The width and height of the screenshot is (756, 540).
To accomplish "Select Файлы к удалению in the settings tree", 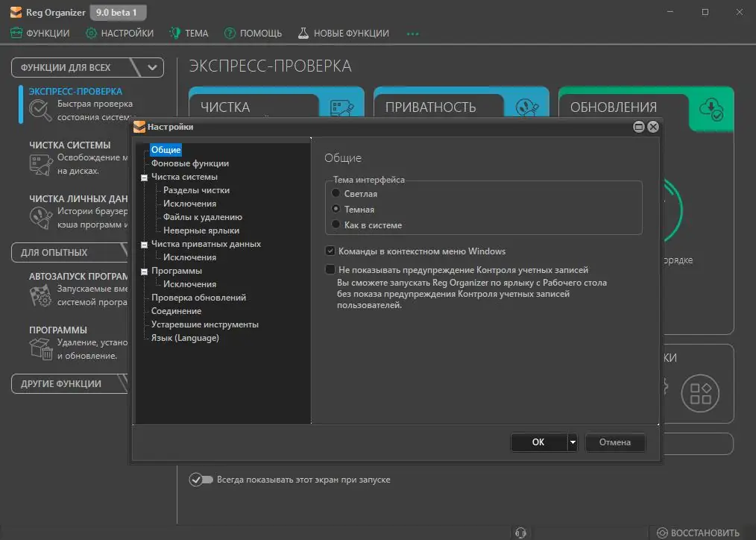I will pyautogui.click(x=203, y=218).
